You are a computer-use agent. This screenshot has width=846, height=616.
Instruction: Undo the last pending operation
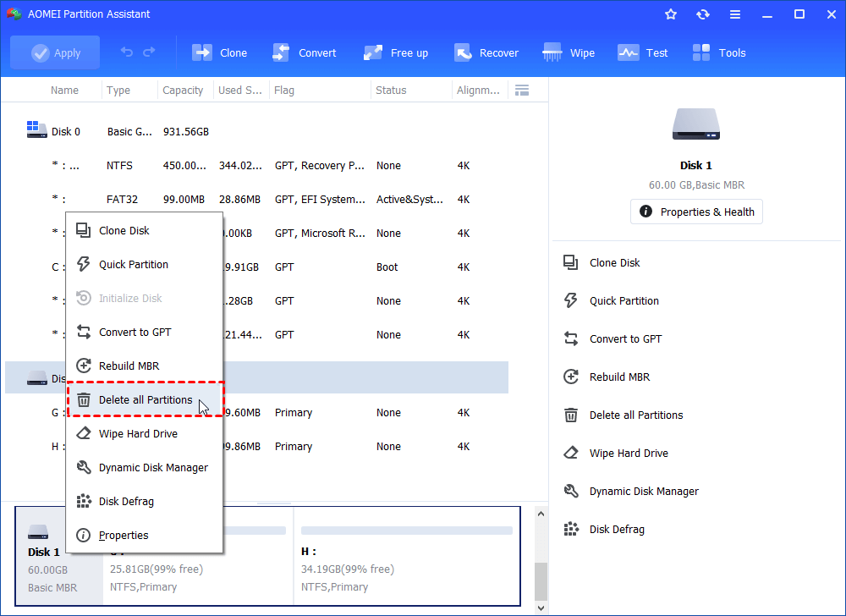click(x=127, y=52)
